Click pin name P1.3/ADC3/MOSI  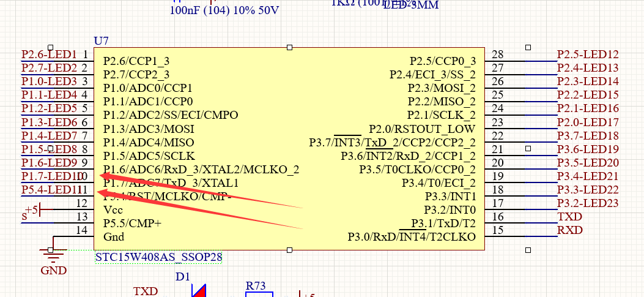149,129
